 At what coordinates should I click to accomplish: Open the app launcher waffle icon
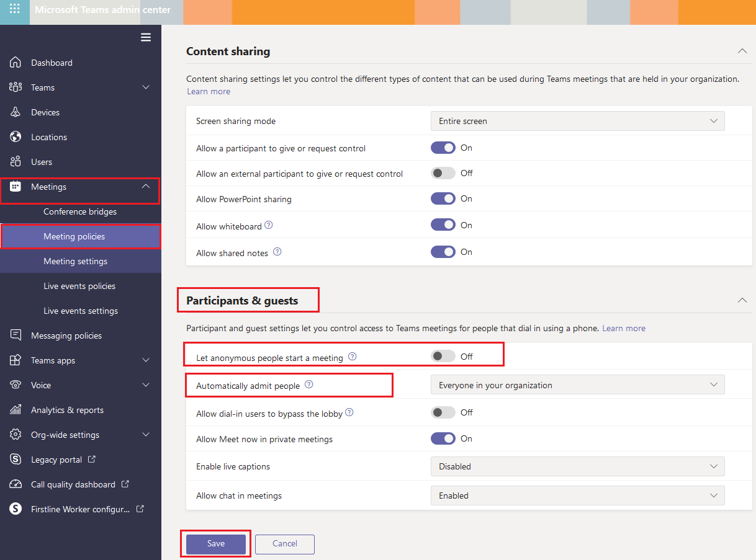[x=15, y=9]
